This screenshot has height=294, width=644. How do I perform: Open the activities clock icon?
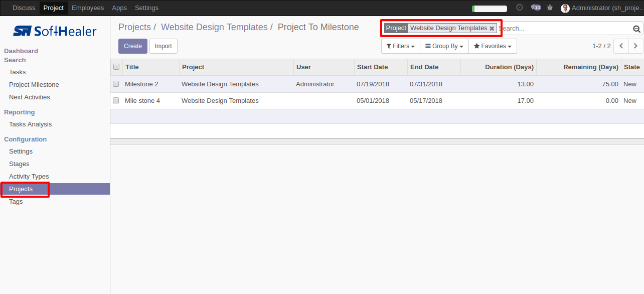(x=520, y=8)
